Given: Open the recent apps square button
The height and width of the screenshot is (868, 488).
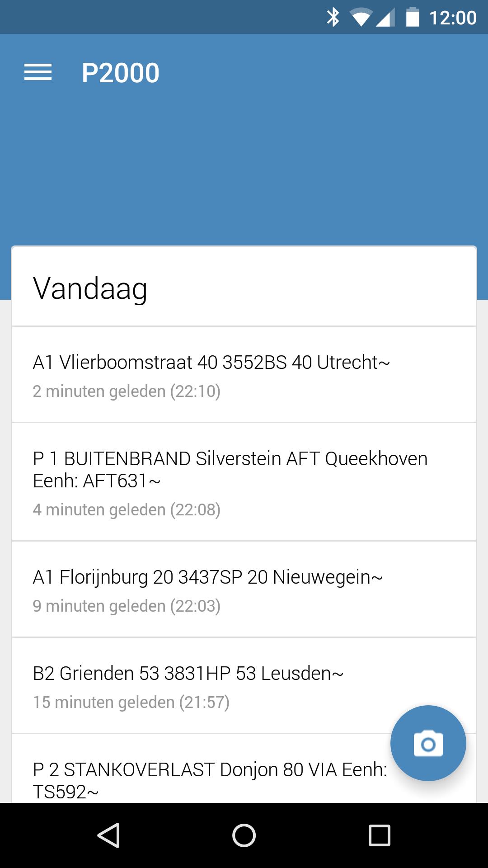Looking at the screenshot, I should tap(379, 835).
